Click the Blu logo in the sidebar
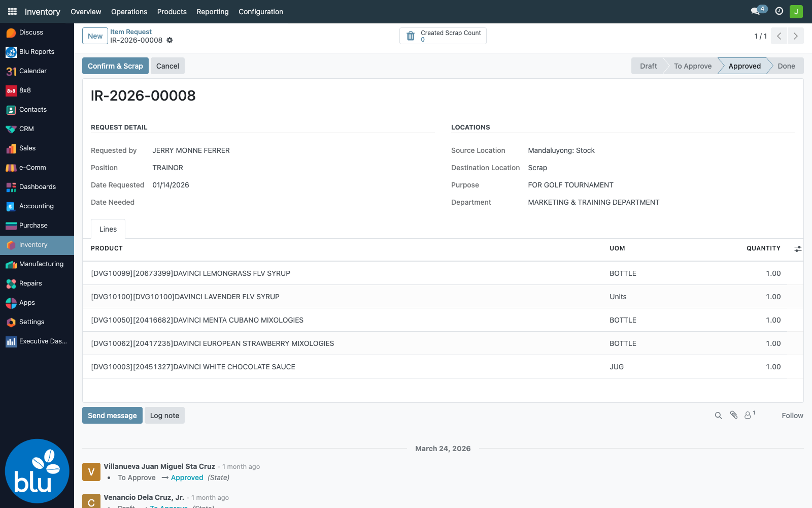 point(37,471)
